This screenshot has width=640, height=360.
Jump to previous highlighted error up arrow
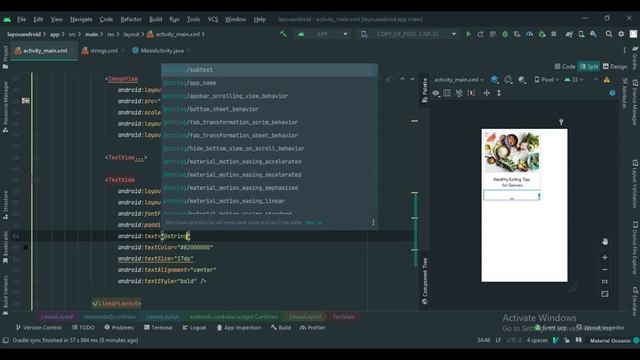click(x=402, y=79)
